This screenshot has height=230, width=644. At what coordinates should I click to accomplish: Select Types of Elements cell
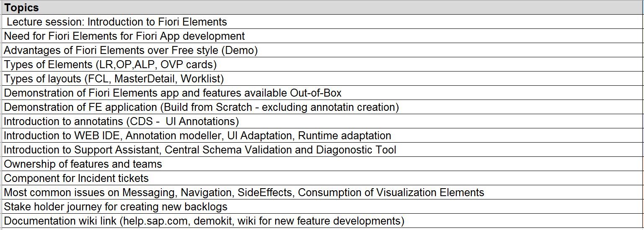tap(110, 64)
